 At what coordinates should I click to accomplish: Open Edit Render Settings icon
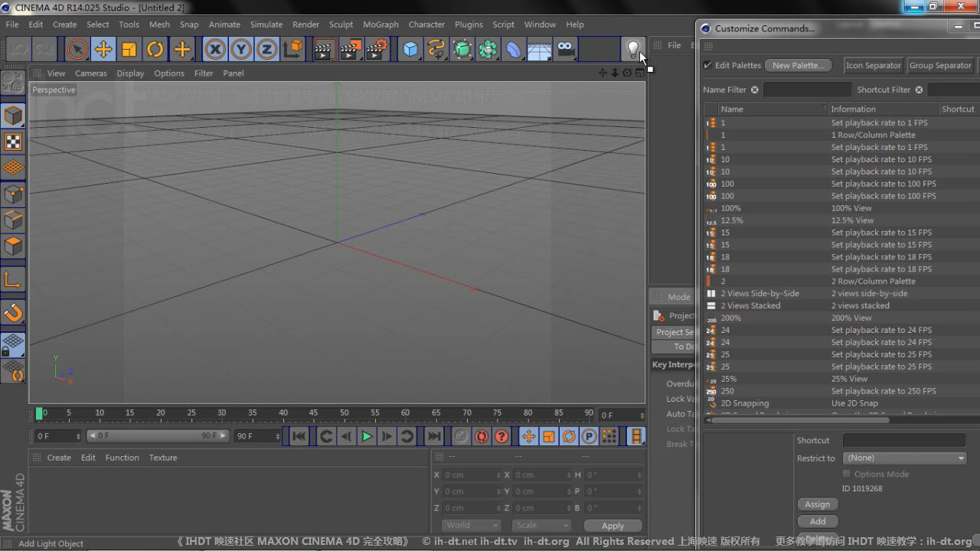coord(376,50)
